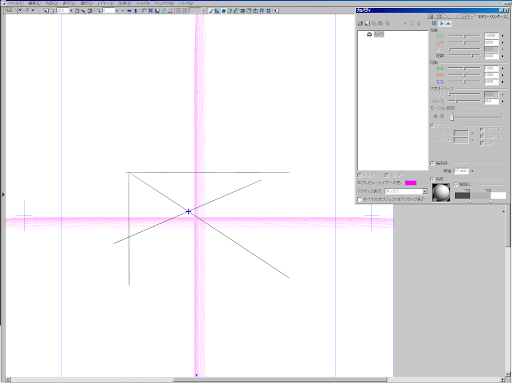
Task: Switch to the レイヤー tab in properties panel
Action: 467,16
